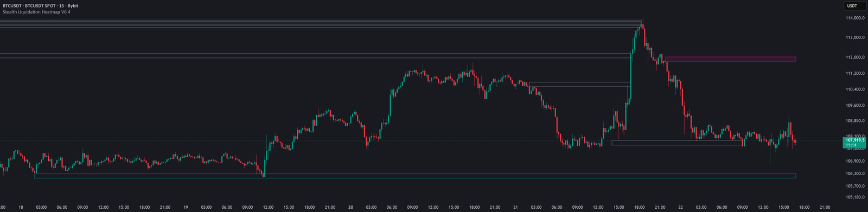Click the 22 date marker on time axis
This screenshot has height=212, width=868.
pos(680,207)
